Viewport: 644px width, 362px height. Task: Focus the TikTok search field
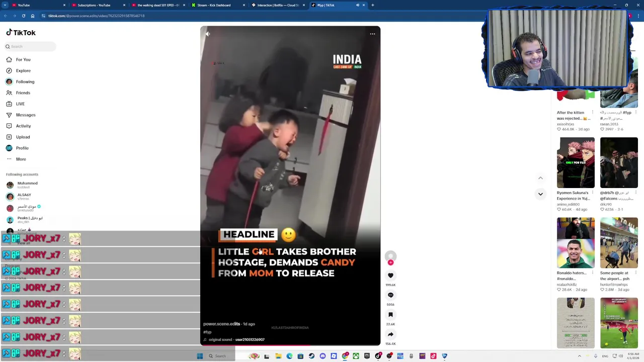[x=30, y=46]
